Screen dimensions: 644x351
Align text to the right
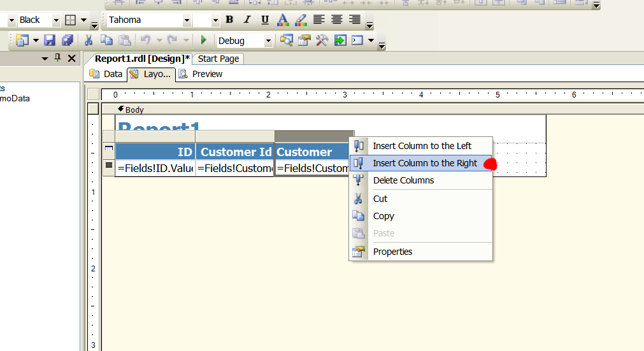[354, 20]
